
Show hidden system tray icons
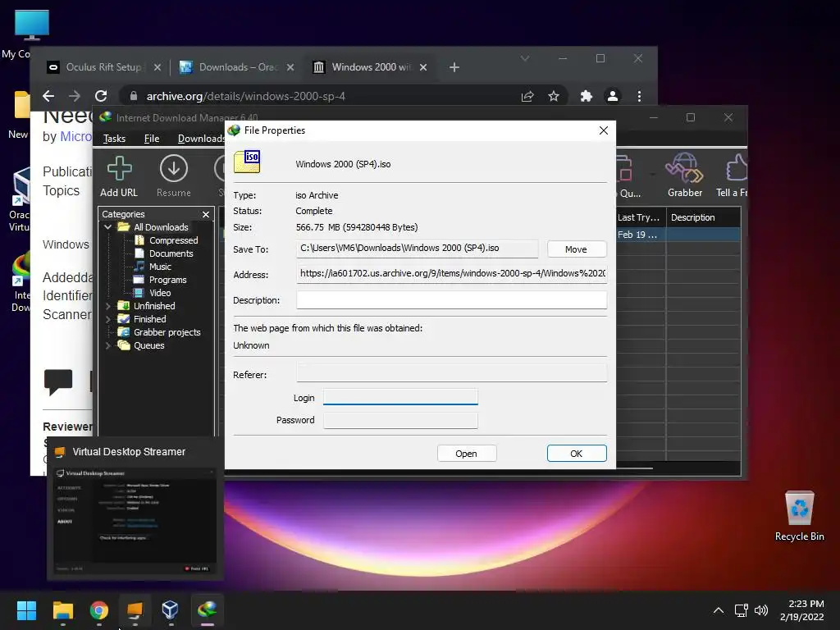click(x=718, y=610)
